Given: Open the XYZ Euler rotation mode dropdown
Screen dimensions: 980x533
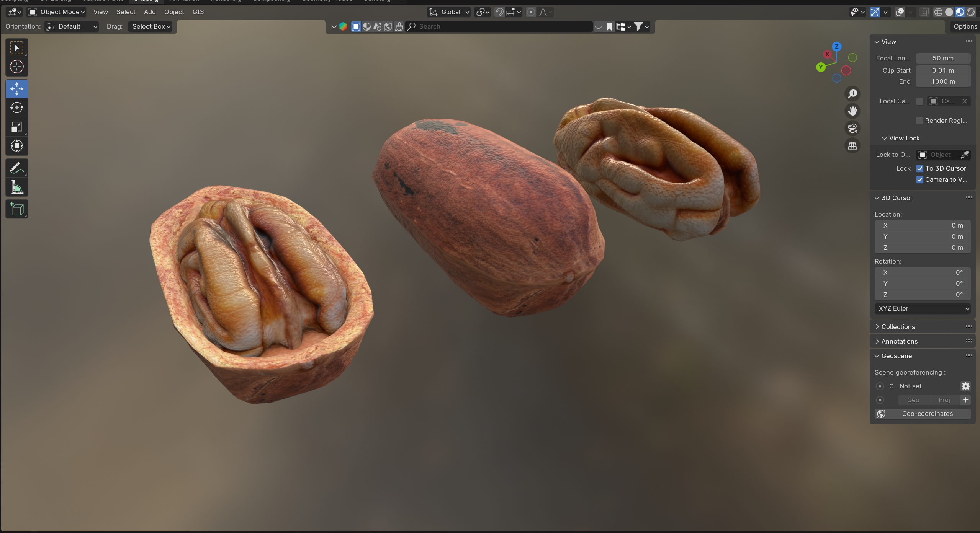Looking at the screenshot, I should [x=922, y=308].
